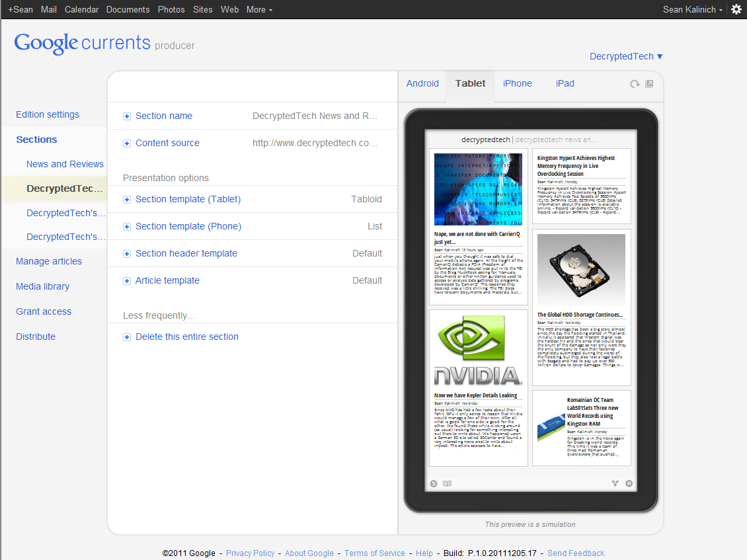Click the content source URL value
This screenshot has height=560, width=747.
315,143
